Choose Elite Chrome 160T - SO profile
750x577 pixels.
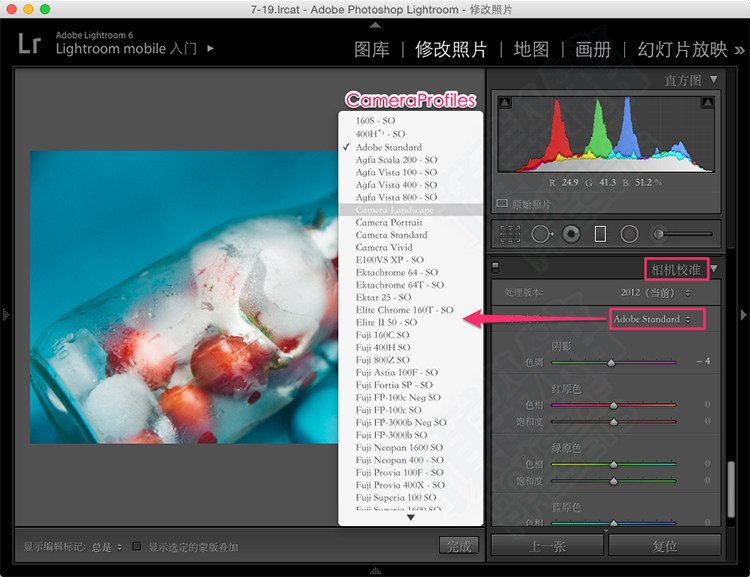410,310
